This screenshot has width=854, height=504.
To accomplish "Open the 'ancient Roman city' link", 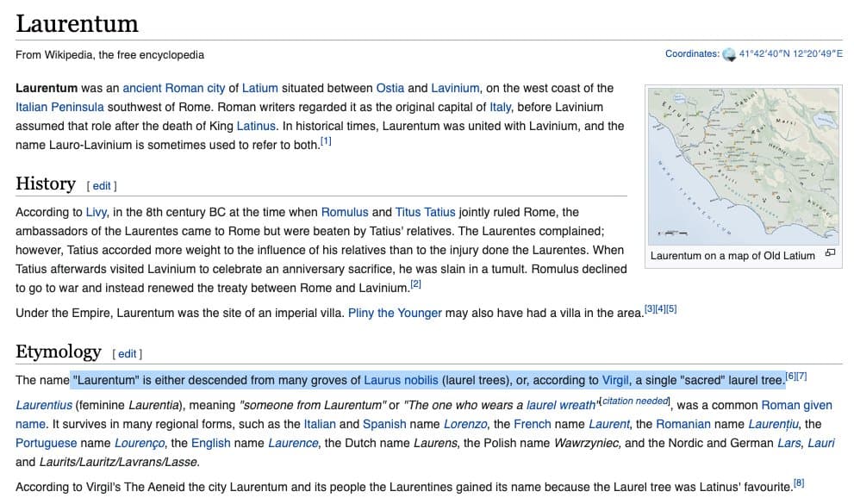I will [x=175, y=88].
